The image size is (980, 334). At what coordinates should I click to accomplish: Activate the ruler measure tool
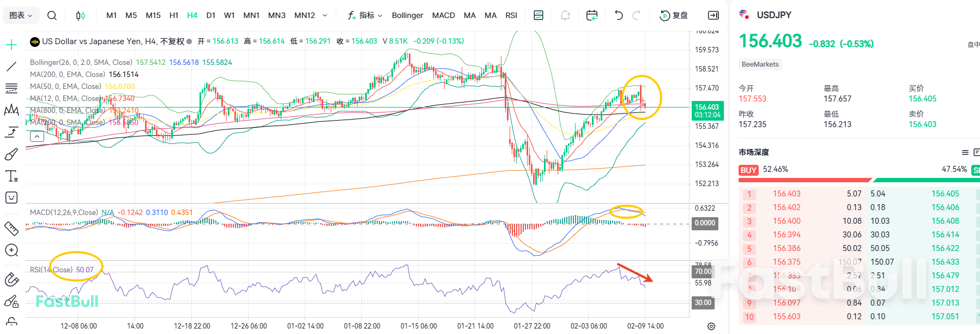11,228
